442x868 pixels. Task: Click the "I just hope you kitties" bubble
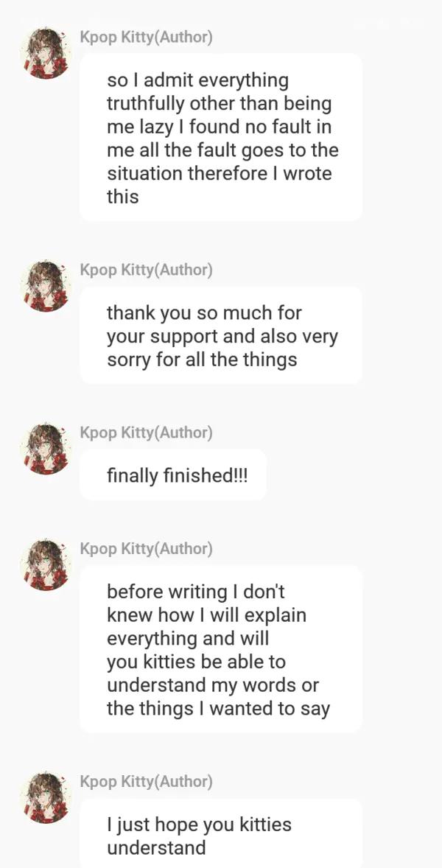[x=221, y=834]
